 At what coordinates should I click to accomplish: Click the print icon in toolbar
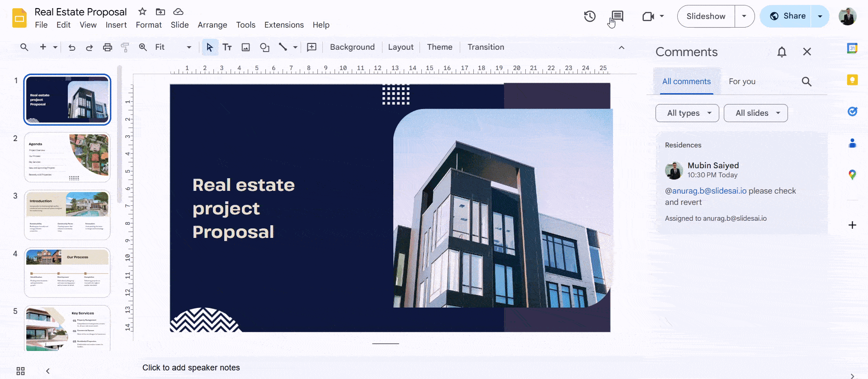click(107, 47)
